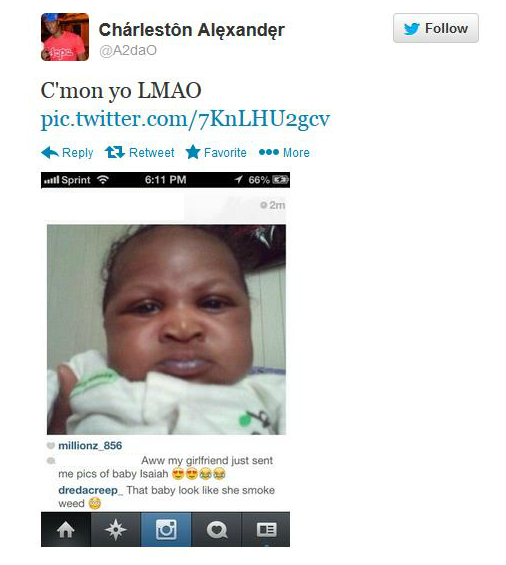Tap the Instagram camera icon
This screenshot has width=506, height=565.
166,529
